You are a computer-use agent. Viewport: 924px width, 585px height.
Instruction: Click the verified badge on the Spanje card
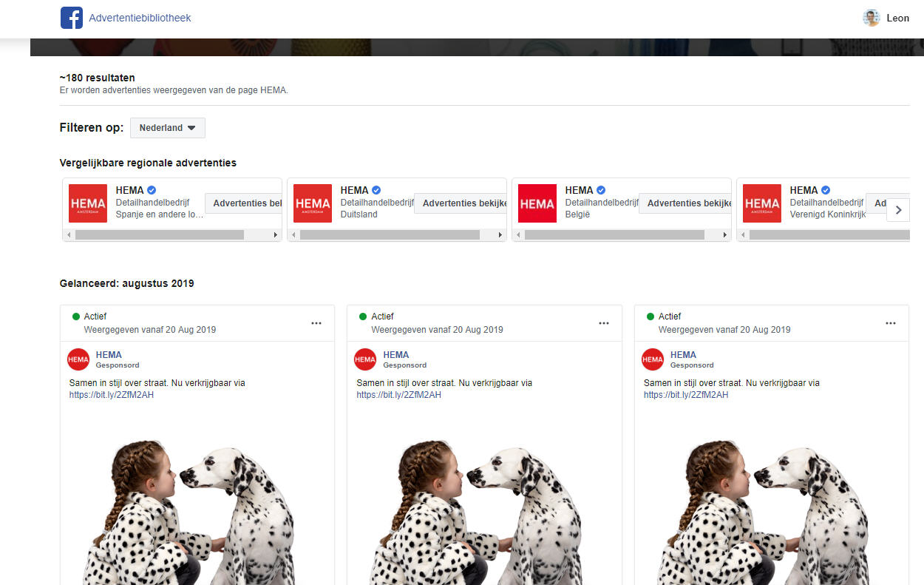click(x=152, y=190)
